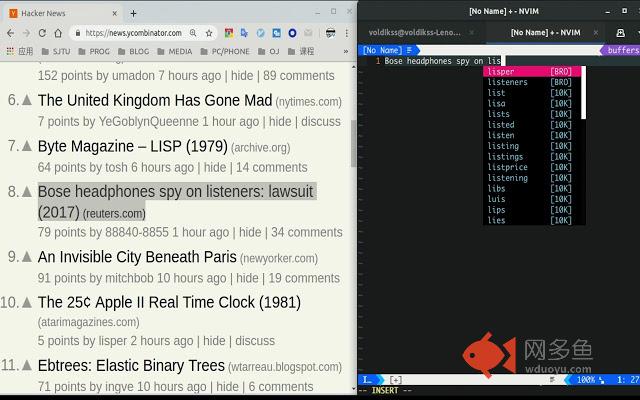Close the Hacker News tab

115,13
